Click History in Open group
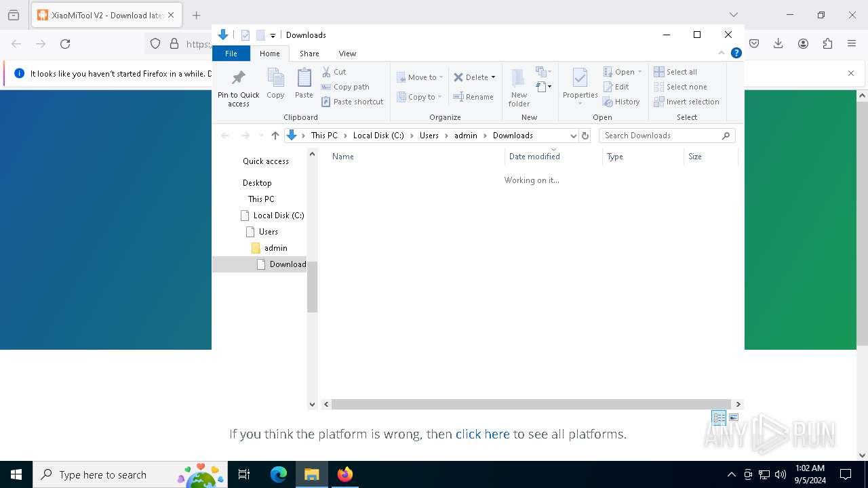 click(621, 102)
